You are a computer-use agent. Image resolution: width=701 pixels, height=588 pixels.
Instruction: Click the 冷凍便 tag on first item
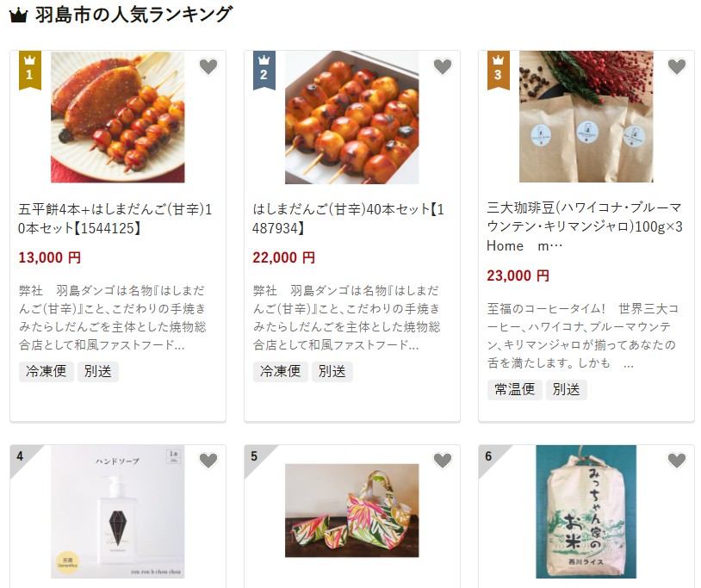coord(46,371)
